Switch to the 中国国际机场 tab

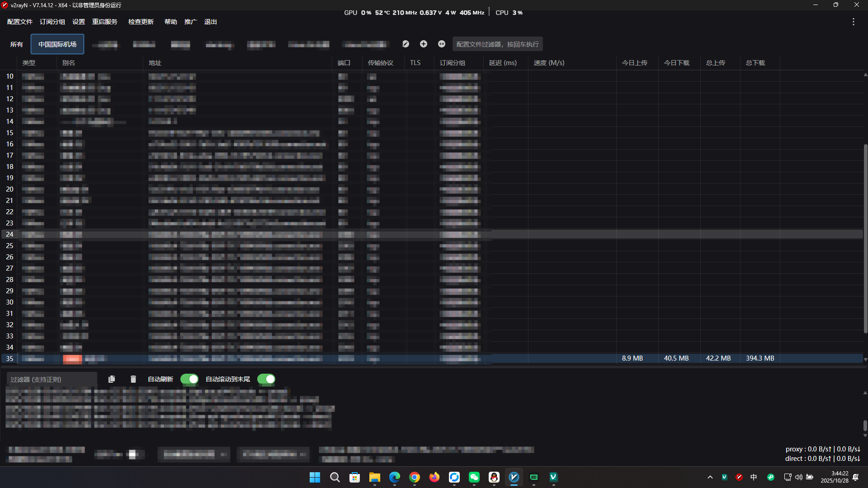point(57,44)
